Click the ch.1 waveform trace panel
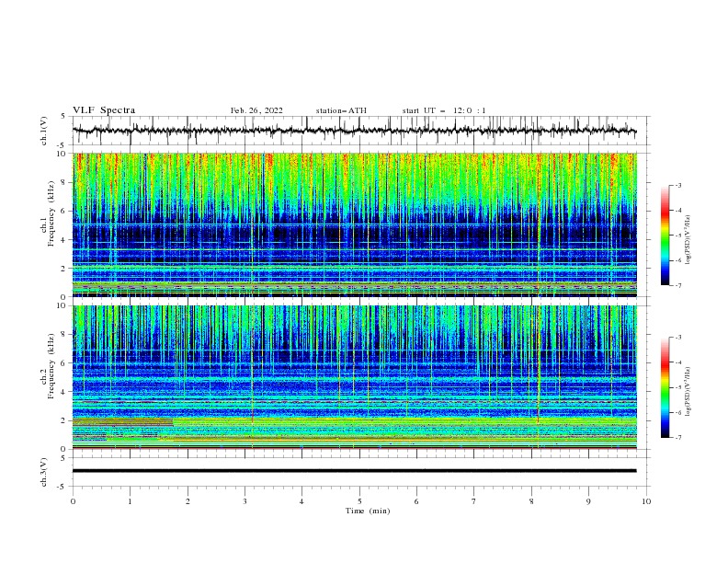 pyautogui.click(x=361, y=131)
